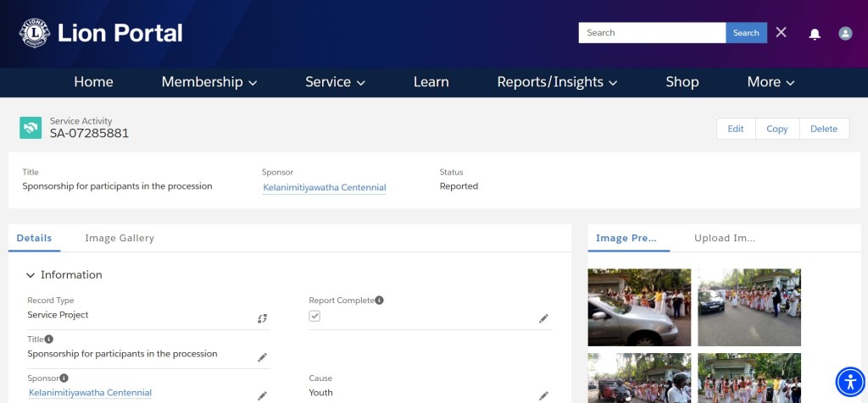This screenshot has width=868, height=403.
Task: Select the Upload Image tab
Action: pos(725,238)
